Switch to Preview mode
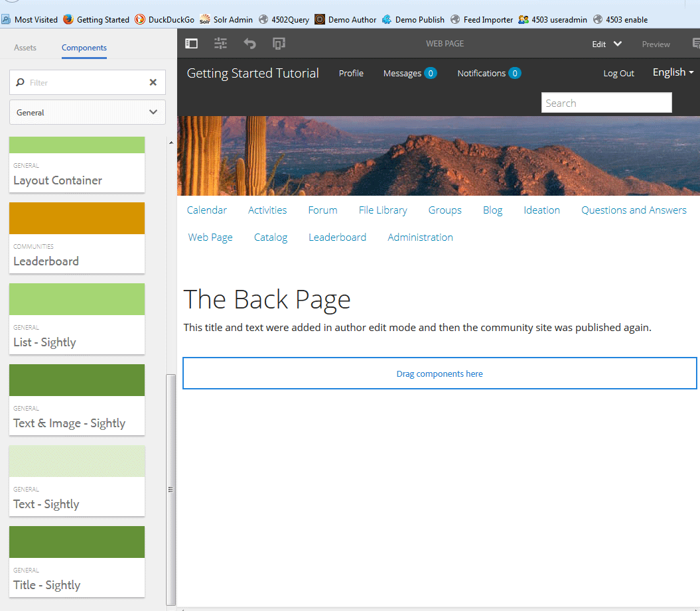The height and width of the screenshot is (611, 700). [656, 44]
